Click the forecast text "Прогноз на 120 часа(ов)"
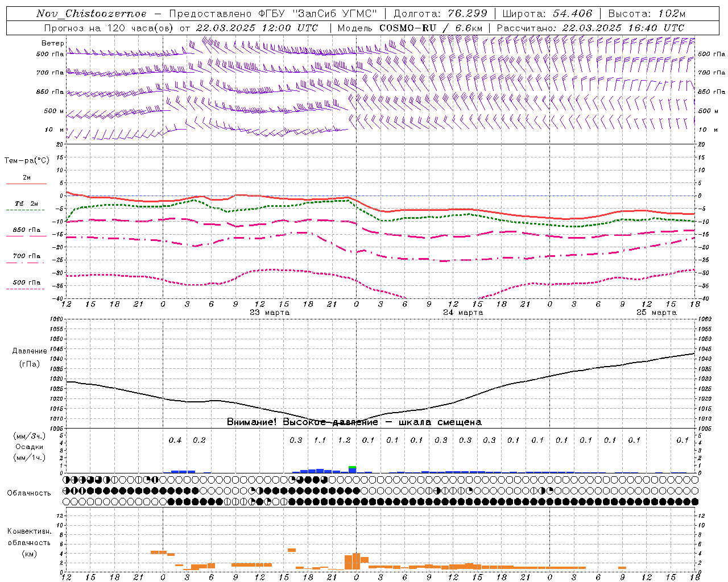The width and height of the screenshot is (728, 582). [110, 28]
